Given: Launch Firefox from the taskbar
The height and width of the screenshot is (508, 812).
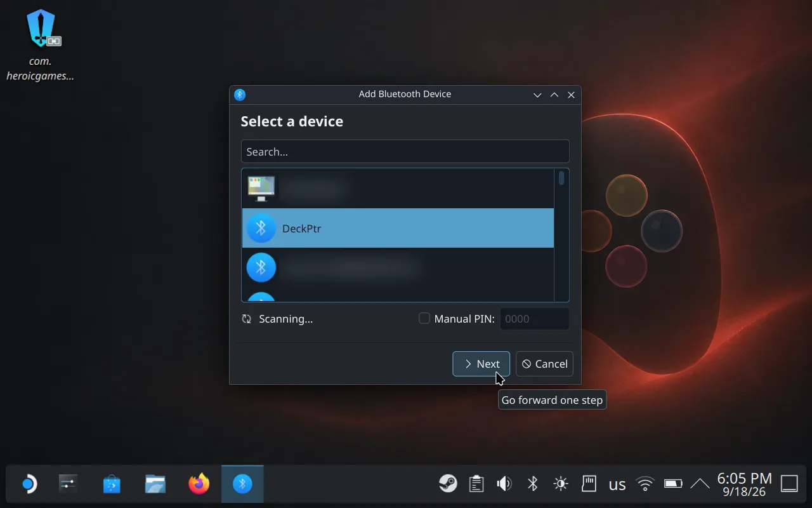Looking at the screenshot, I should coord(199,485).
